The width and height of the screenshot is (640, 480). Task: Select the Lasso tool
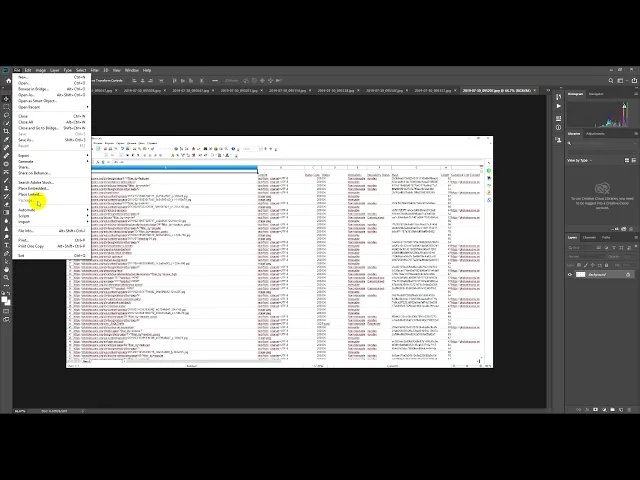click(x=6, y=115)
